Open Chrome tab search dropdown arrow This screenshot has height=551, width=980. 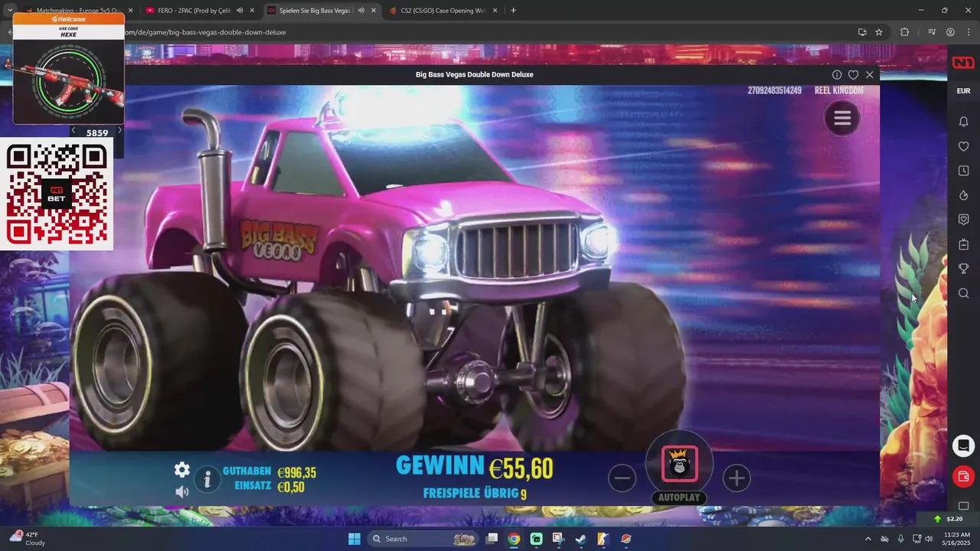(x=9, y=11)
